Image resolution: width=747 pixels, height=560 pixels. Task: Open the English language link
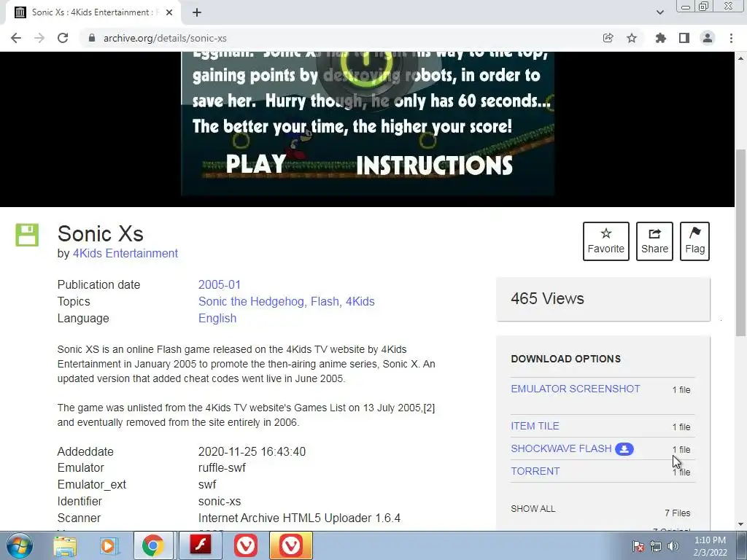pos(217,318)
